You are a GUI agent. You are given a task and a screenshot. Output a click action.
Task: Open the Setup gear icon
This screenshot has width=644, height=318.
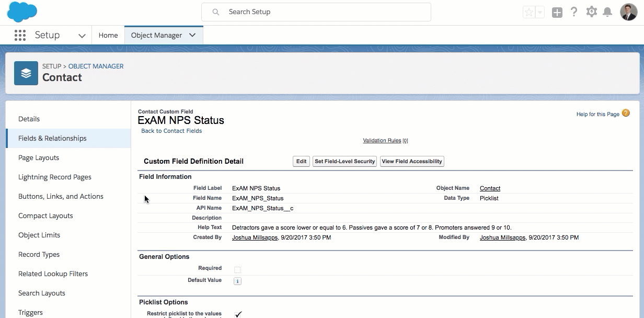[x=591, y=12]
